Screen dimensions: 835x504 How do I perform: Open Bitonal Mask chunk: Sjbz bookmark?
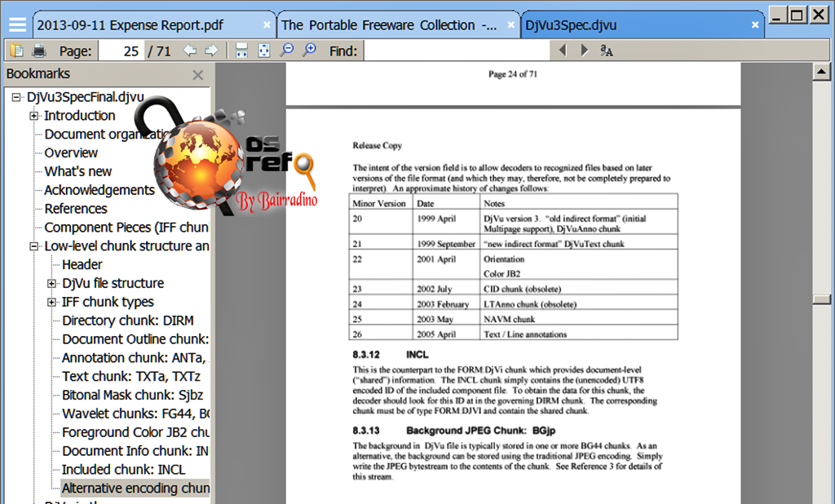click(x=133, y=396)
